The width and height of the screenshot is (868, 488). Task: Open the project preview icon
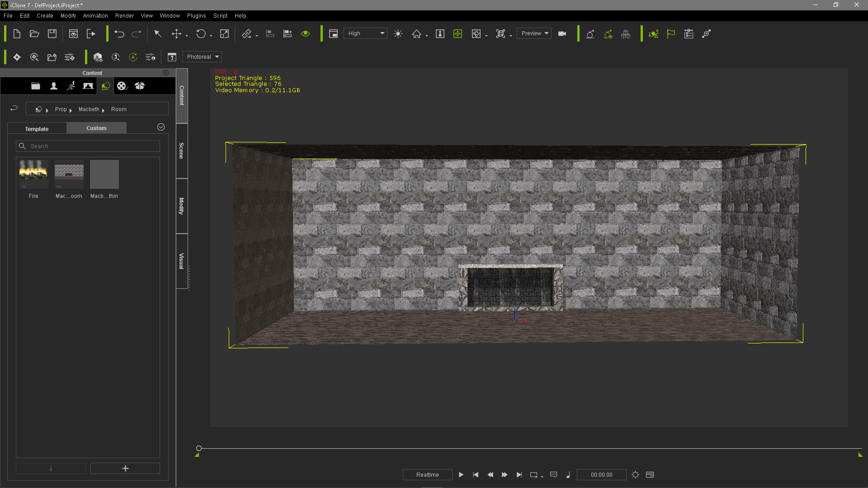(73, 34)
